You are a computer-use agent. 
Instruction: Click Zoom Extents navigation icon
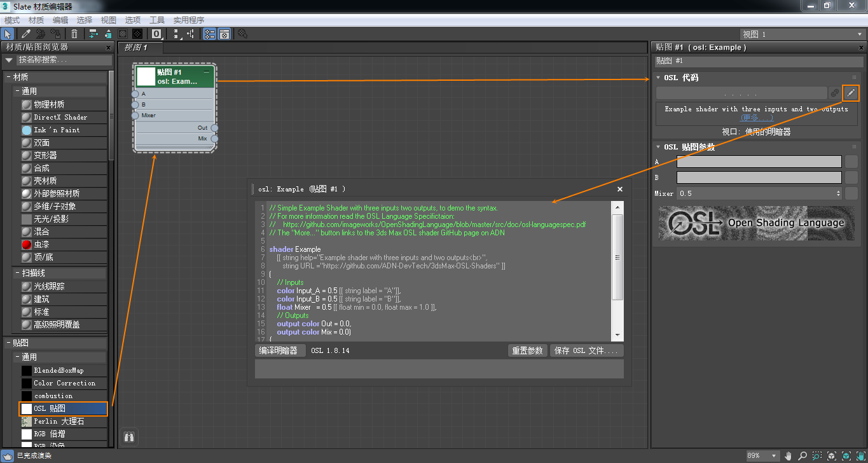(831, 456)
